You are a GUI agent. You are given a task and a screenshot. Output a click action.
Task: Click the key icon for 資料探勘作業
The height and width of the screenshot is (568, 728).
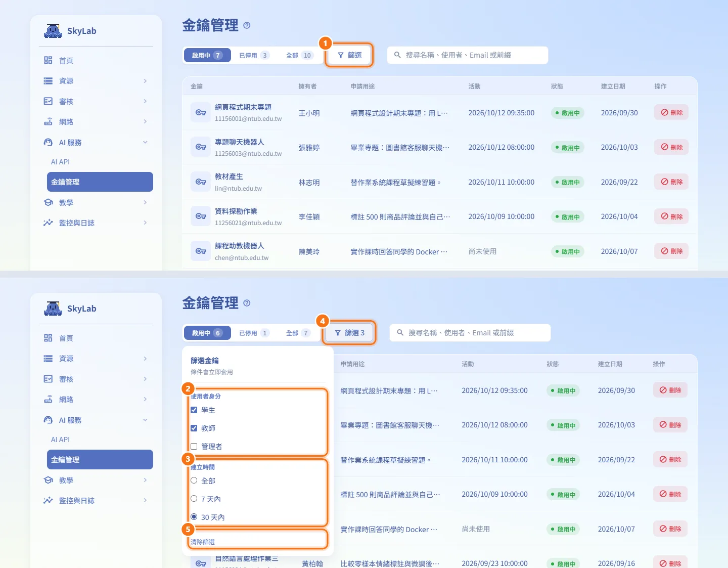coord(201,216)
